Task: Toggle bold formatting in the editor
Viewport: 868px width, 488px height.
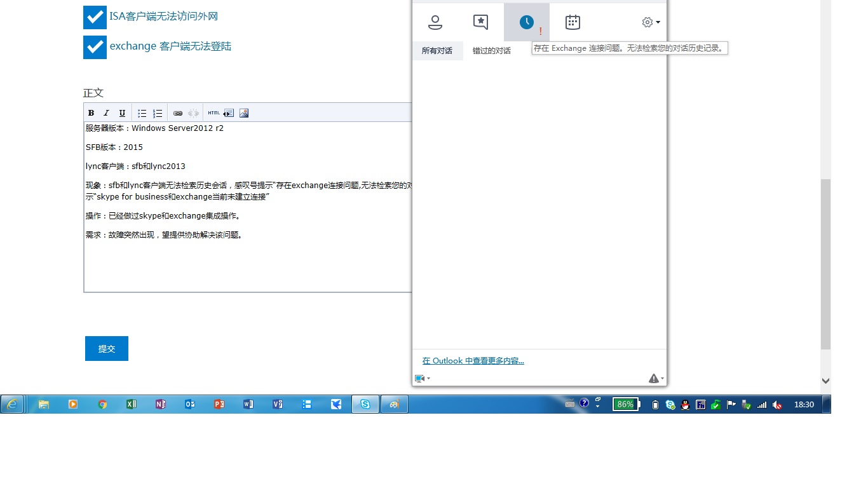Action: (91, 113)
